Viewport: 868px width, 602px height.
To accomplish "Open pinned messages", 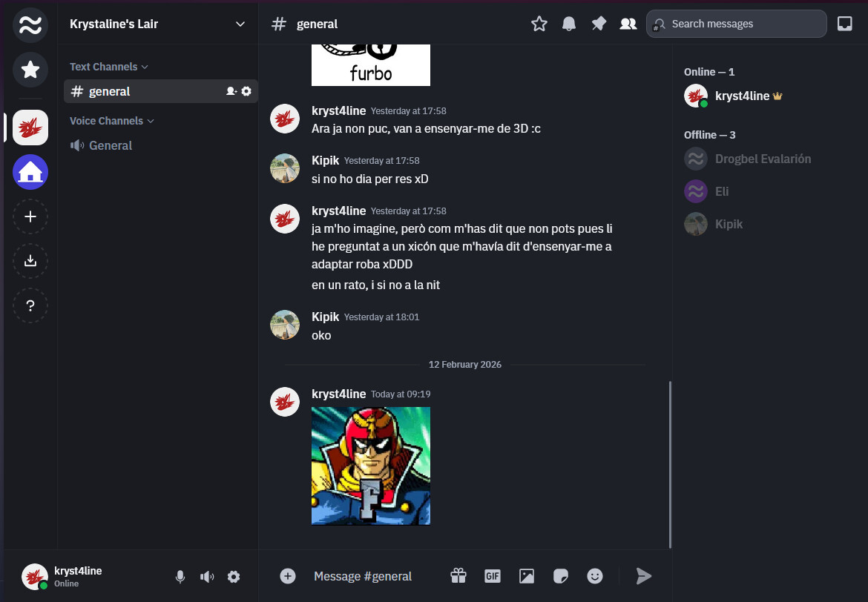I will [x=598, y=24].
